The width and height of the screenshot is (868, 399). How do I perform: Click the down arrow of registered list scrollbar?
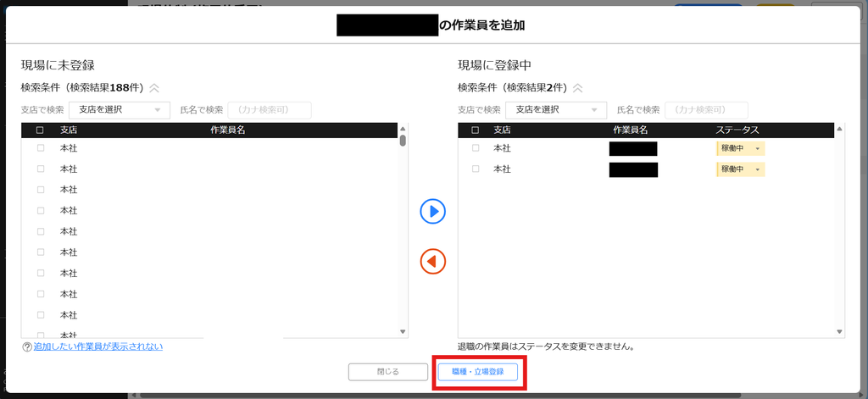(x=840, y=332)
